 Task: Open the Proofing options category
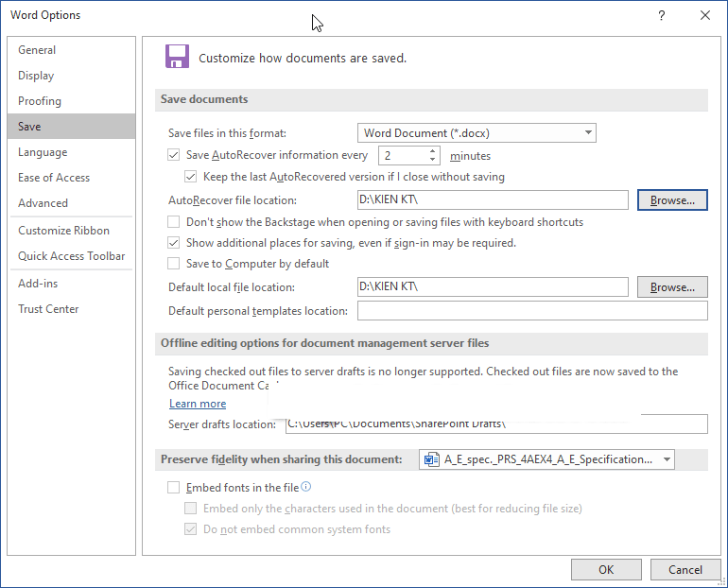pyautogui.click(x=40, y=101)
